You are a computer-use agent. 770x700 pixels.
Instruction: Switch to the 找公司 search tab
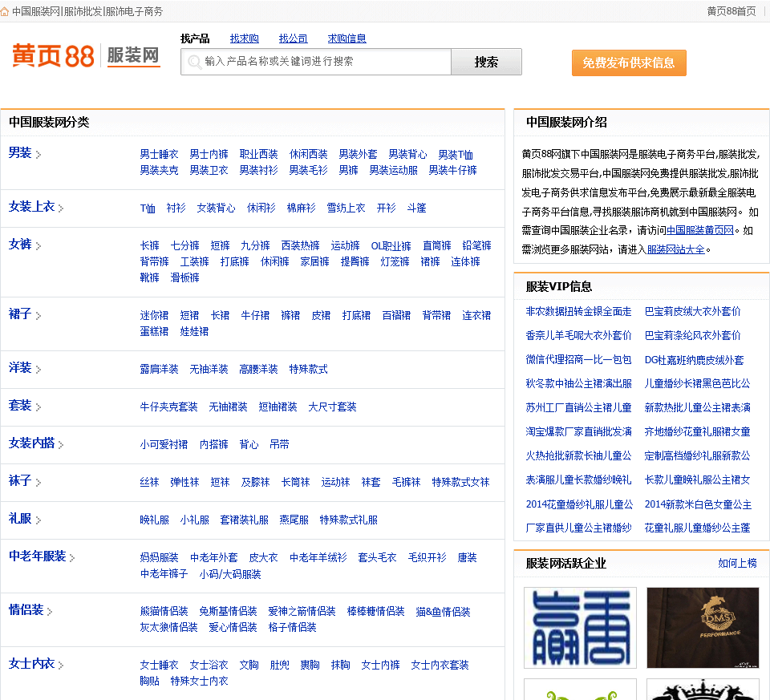click(x=294, y=38)
